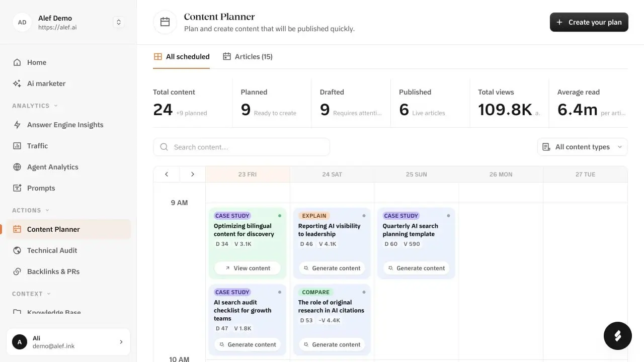Click View content on bilingual content card
This screenshot has width=644, height=362.
[x=248, y=268]
